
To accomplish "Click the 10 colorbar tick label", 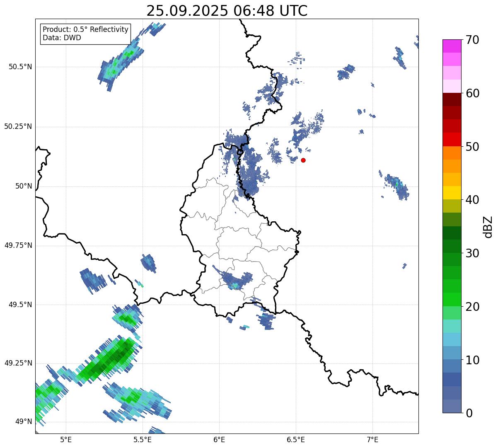I will point(472,360).
